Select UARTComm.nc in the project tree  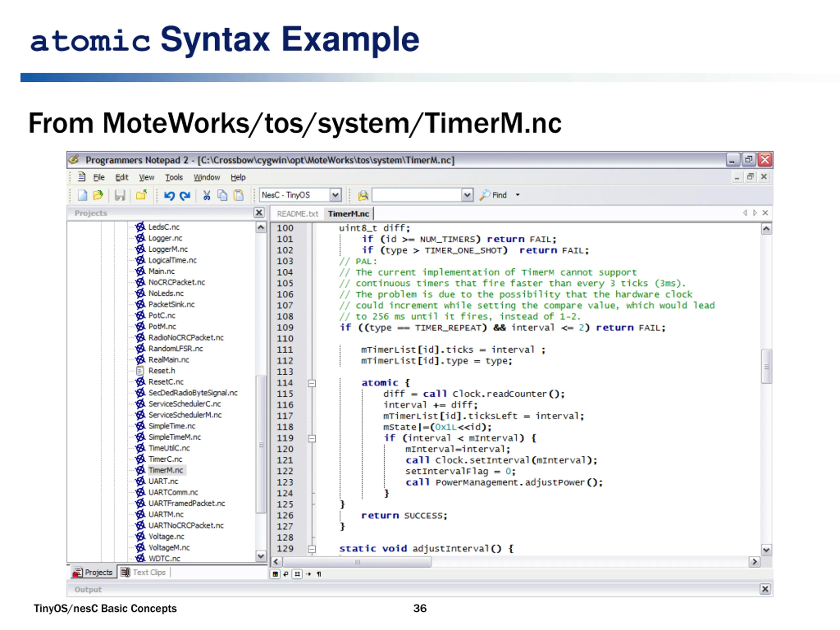click(x=173, y=492)
